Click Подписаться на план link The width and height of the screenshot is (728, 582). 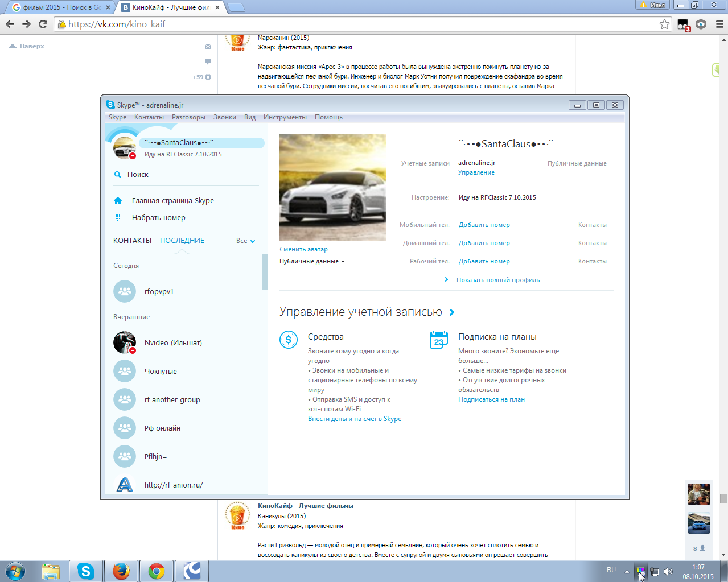(492, 399)
